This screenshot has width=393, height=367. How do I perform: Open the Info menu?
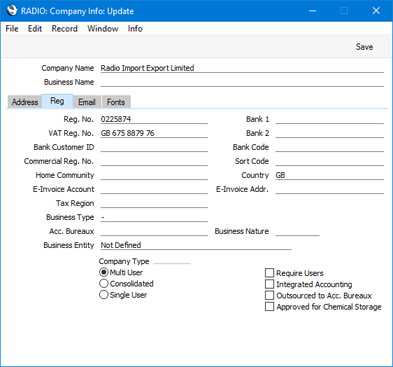135,29
